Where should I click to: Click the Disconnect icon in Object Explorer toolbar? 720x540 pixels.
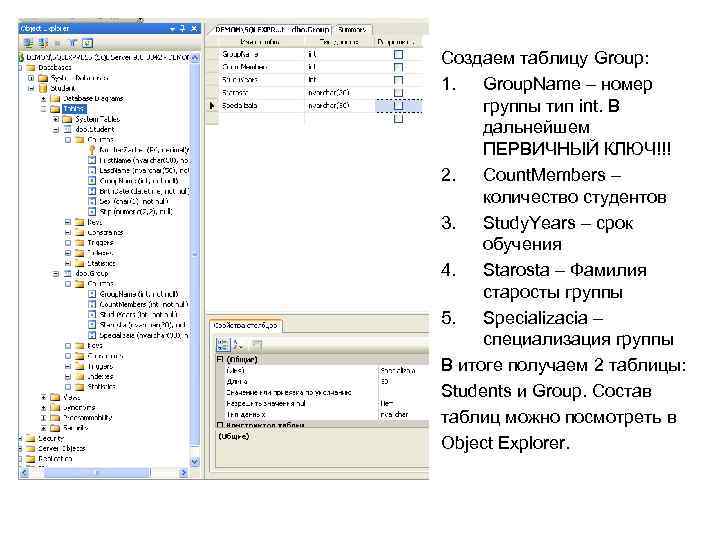click(43, 43)
